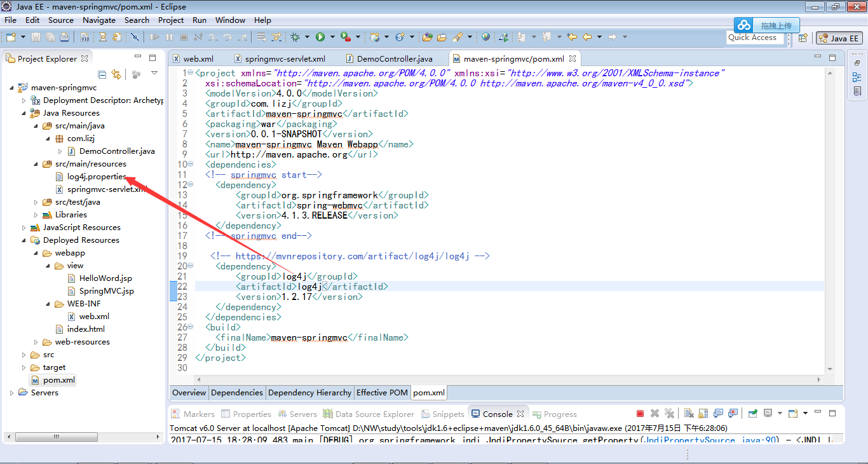Open the Servers view tab
Screen dimensions: 868x464
[x=297, y=414]
